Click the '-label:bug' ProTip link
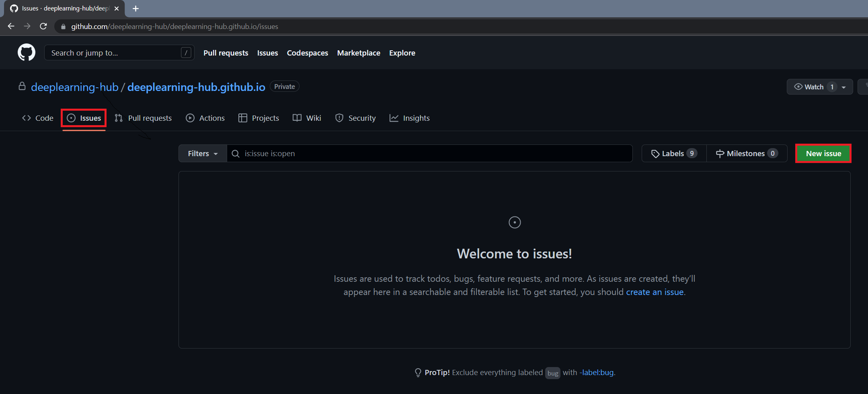 (597, 373)
